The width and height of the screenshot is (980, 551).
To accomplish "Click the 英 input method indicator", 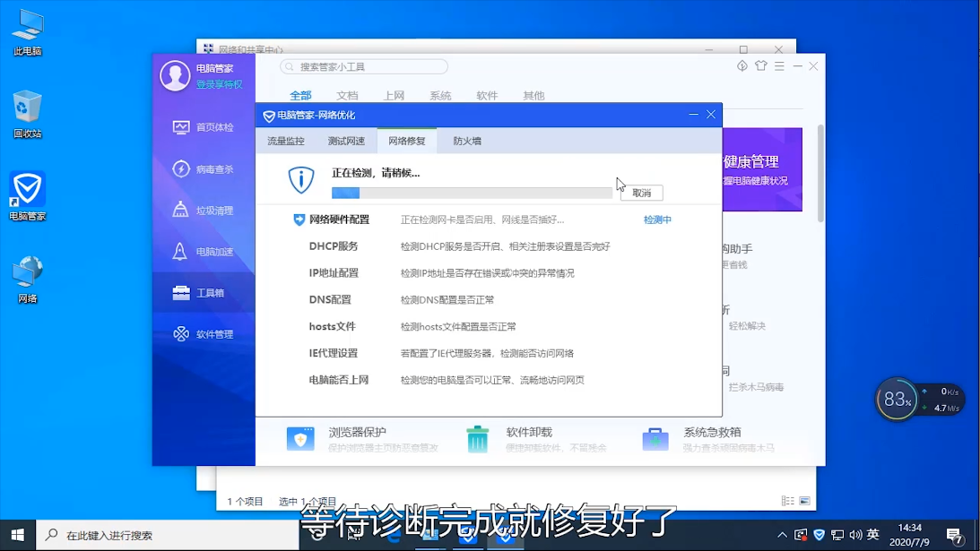I will click(x=873, y=535).
